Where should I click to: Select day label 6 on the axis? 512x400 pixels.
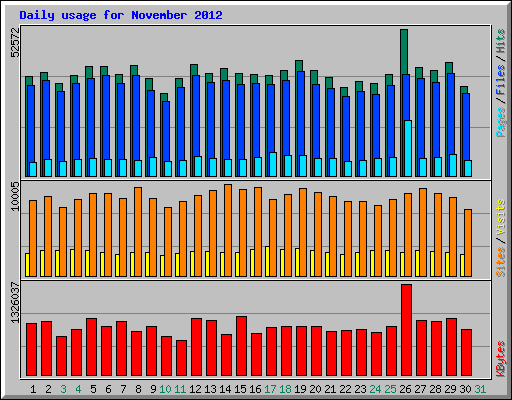point(108,389)
